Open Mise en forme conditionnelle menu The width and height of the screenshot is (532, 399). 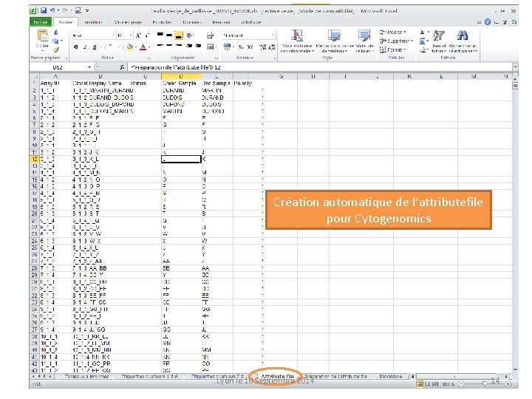(x=297, y=41)
